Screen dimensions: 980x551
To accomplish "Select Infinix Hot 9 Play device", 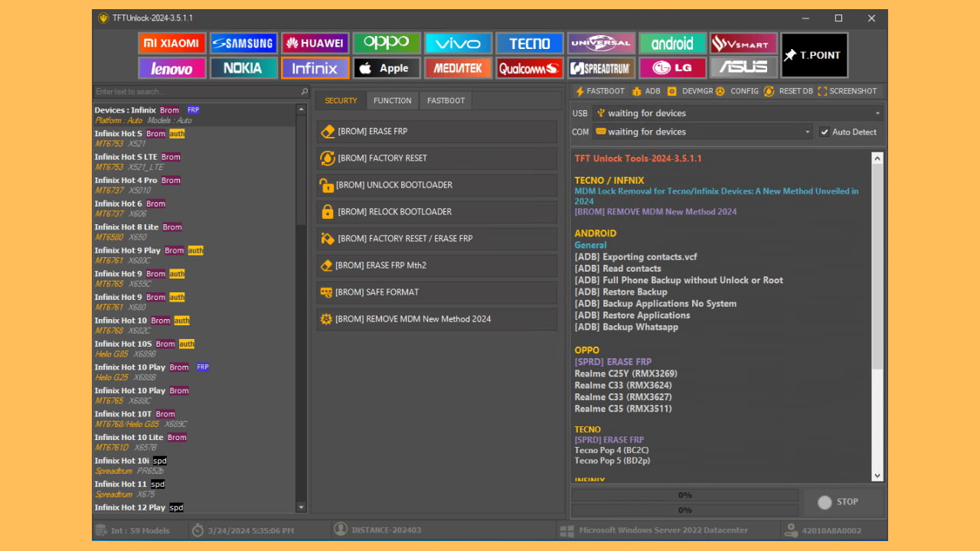I will (x=194, y=255).
